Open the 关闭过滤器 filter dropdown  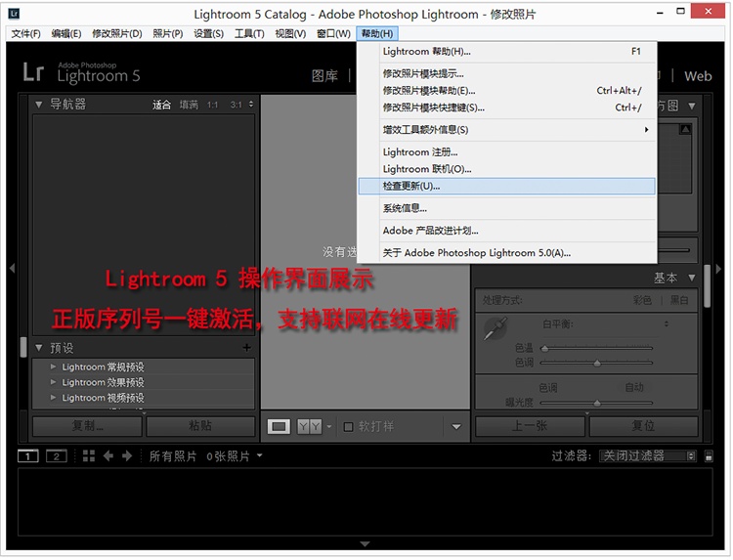coord(648,456)
